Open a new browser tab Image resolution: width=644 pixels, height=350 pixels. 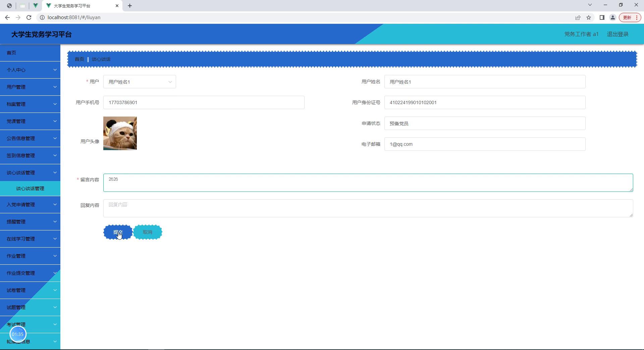130,6
